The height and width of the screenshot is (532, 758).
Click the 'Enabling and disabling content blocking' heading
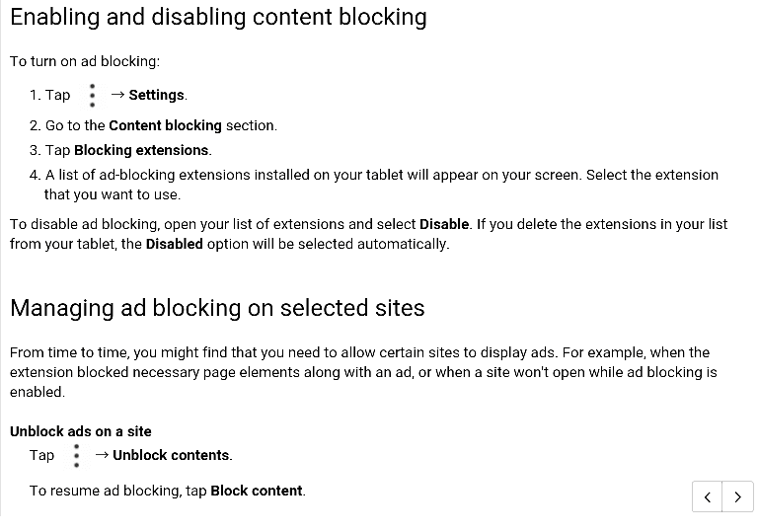click(218, 18)
